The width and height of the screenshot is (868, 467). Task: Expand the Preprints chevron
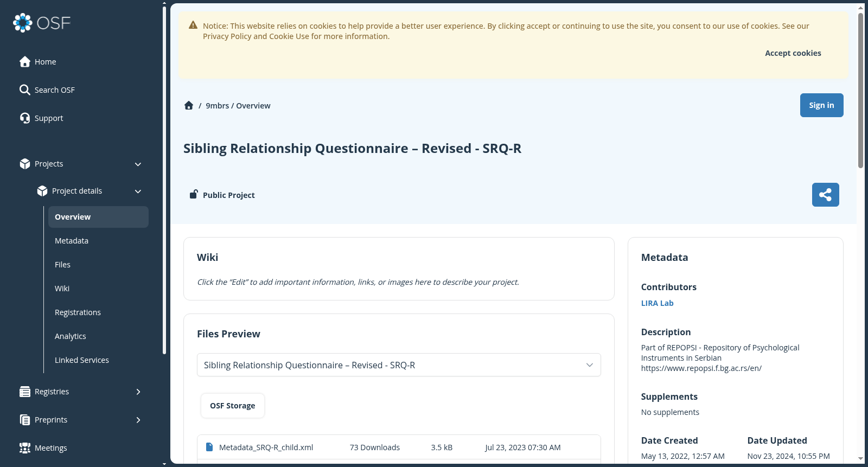(x=138, y=420)
